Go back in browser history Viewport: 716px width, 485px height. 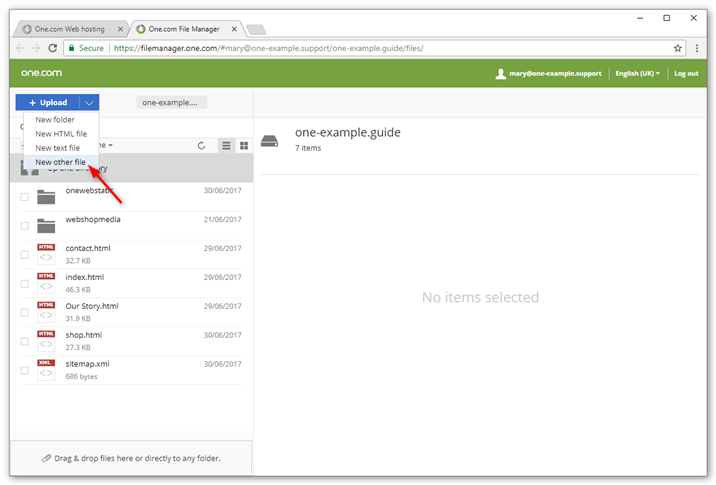[x=20, y=48]
